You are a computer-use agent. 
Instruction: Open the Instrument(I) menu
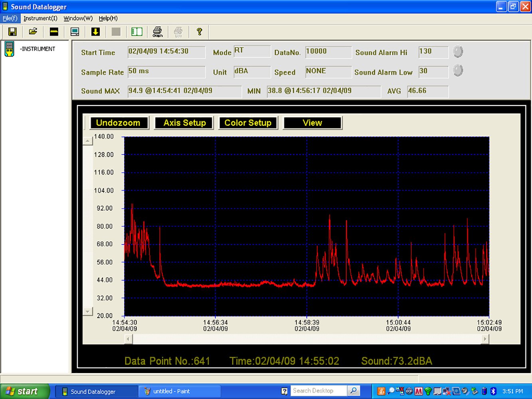click(x=40, y=18)
